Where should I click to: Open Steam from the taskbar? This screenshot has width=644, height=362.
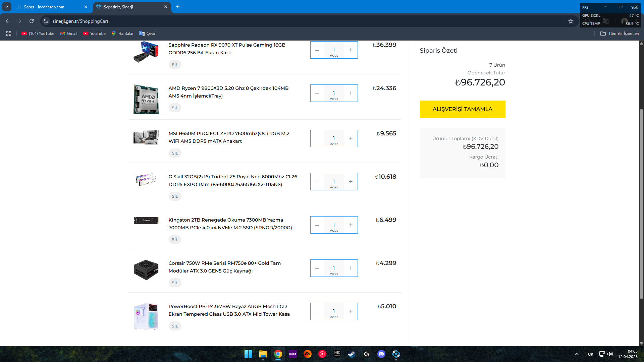tap(352, 354)
